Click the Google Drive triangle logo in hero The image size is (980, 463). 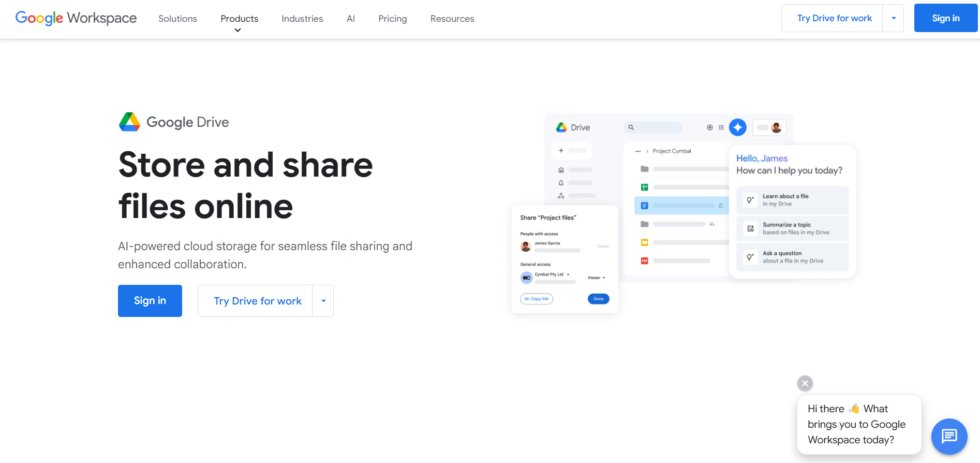[x=129, y=122]
